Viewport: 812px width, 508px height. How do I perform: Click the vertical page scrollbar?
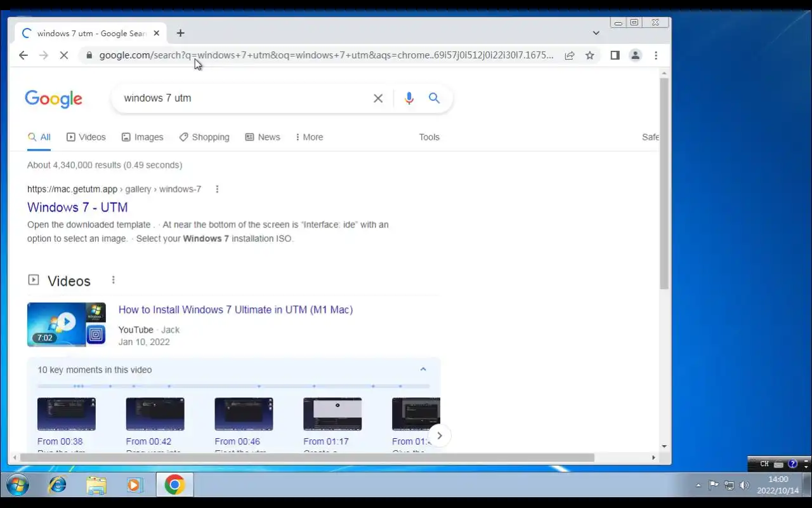tap(664, 183)
